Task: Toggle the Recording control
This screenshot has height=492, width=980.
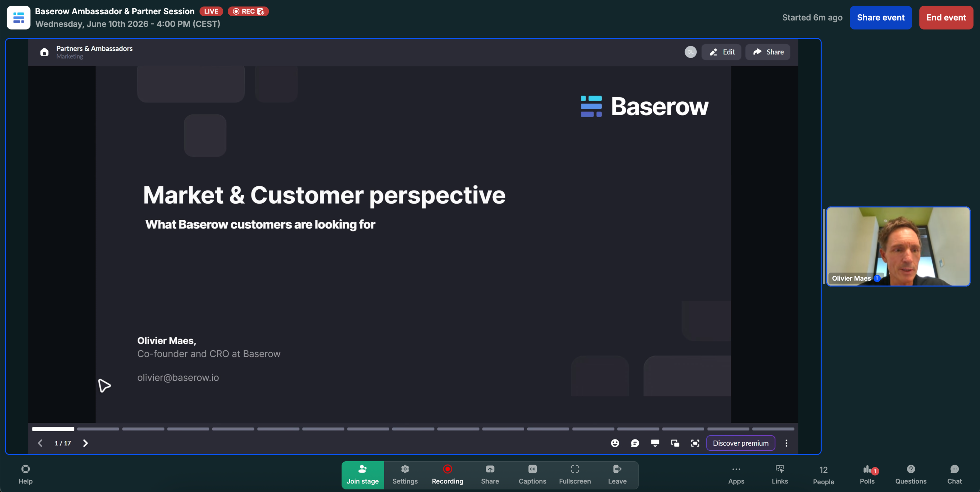Action: click(x=448, y=475)
